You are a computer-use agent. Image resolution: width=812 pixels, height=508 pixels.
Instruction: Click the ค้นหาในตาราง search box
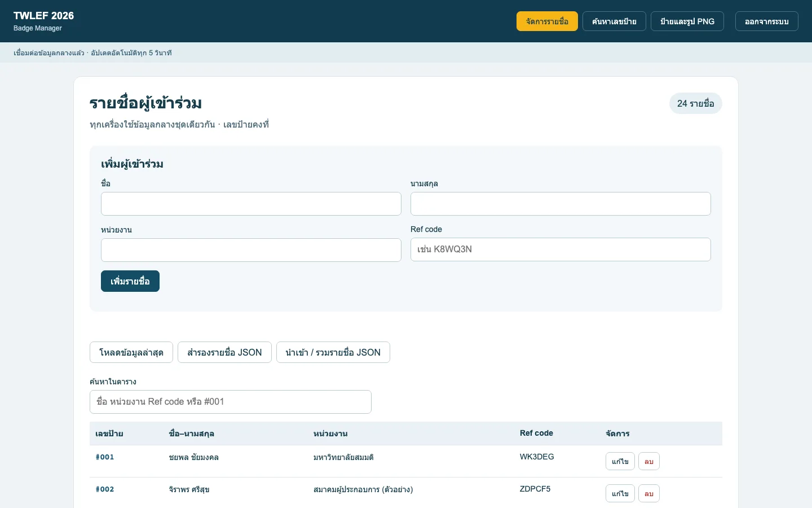231,402
